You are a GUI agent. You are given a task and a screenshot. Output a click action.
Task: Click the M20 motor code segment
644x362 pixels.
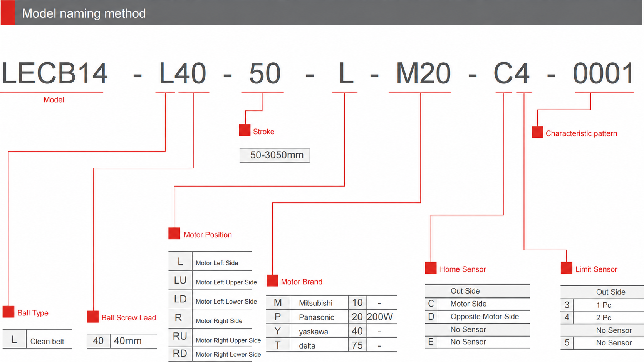point(423,73)
